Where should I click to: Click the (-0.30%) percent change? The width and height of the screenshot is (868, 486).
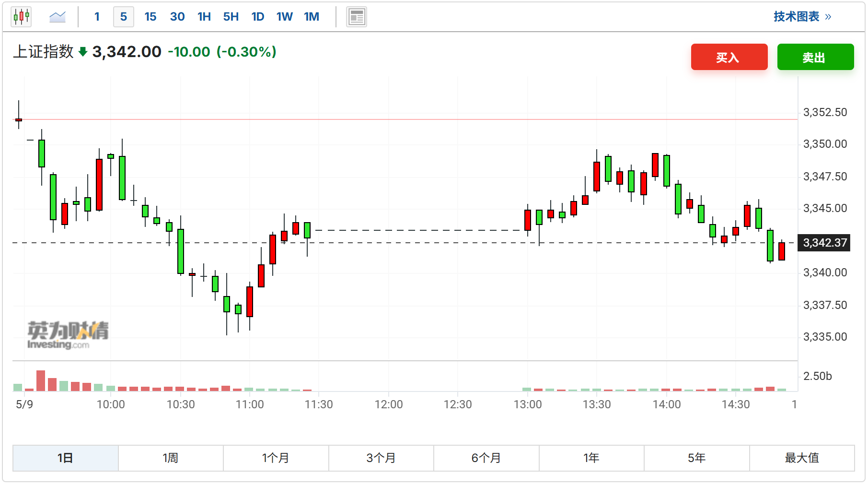pos(246,52)
